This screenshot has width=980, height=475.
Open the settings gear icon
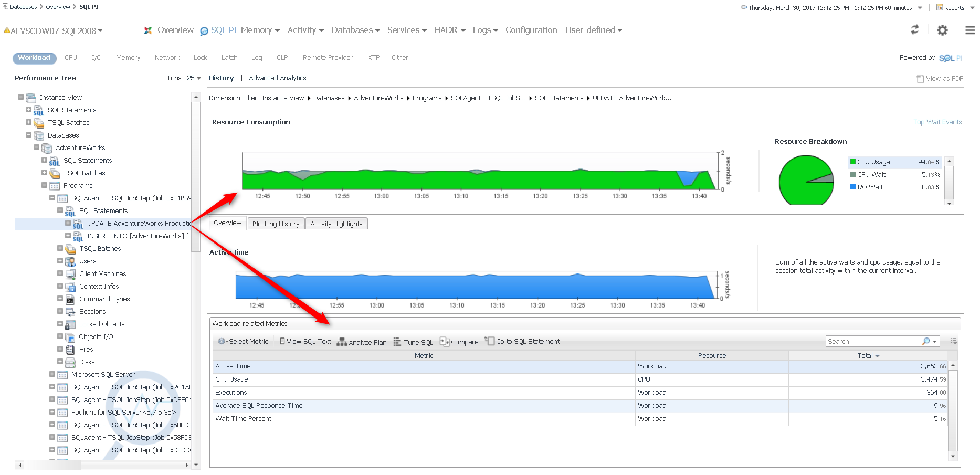click(942, 30)
